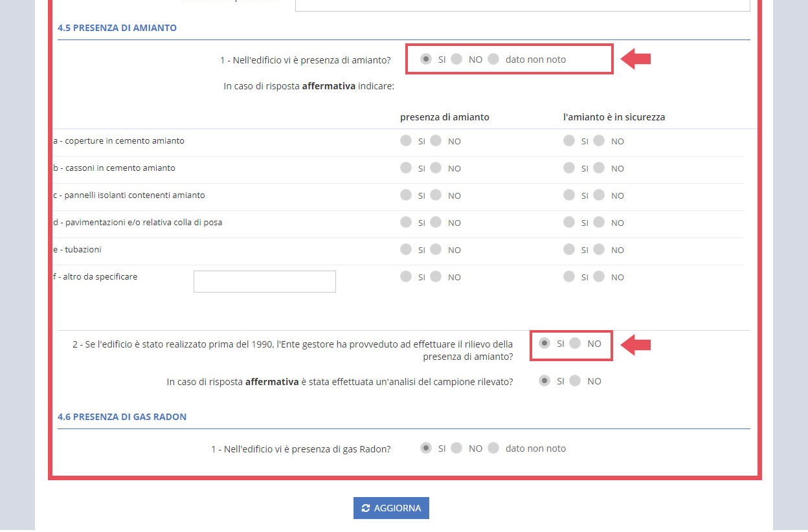Mark SI presenza for altro da specificare row

406,277
